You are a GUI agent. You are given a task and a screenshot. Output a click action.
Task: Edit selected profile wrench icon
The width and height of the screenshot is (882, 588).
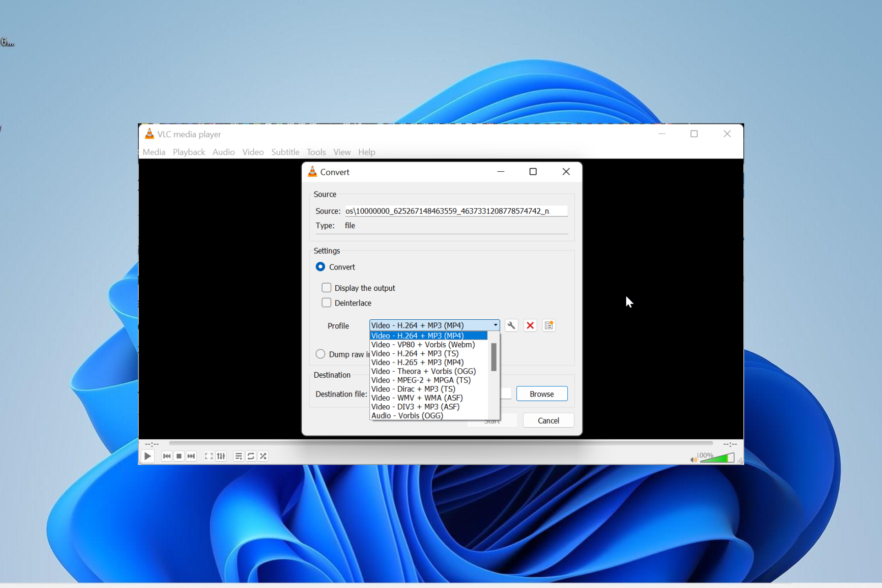(x=511, y=326)
